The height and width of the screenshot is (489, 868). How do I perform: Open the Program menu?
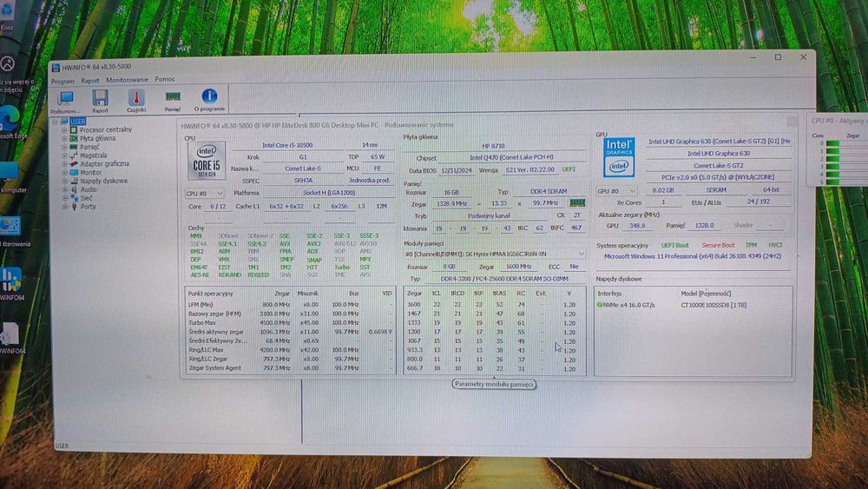click(x=62, y=82)
